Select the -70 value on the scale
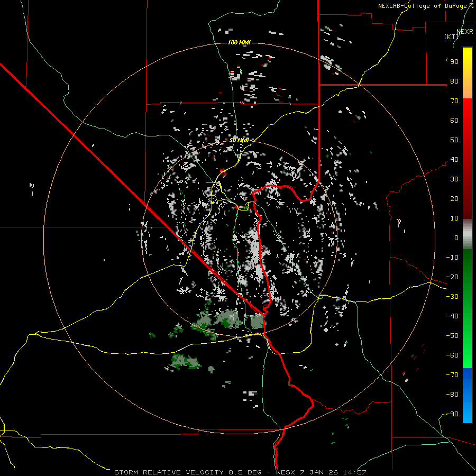This screenshot has height=476, width=476. (x=452, y=375)
